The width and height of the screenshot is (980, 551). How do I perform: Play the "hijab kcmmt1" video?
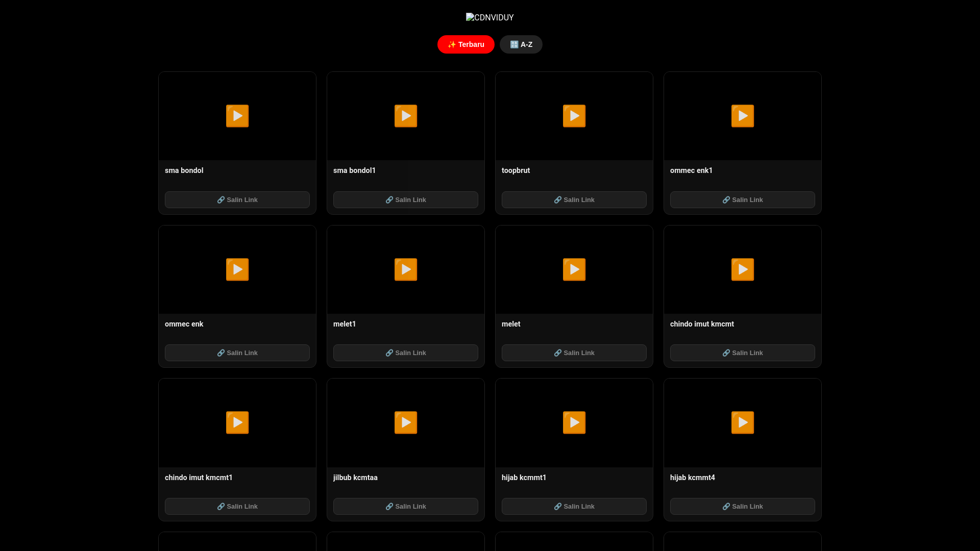point(574,422)
